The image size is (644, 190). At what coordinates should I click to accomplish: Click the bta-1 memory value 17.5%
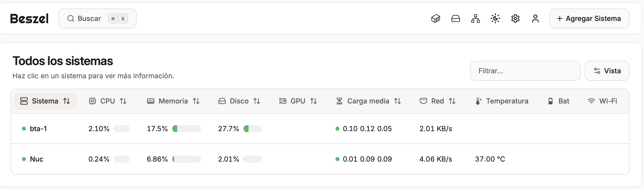[x=157, y=129]
